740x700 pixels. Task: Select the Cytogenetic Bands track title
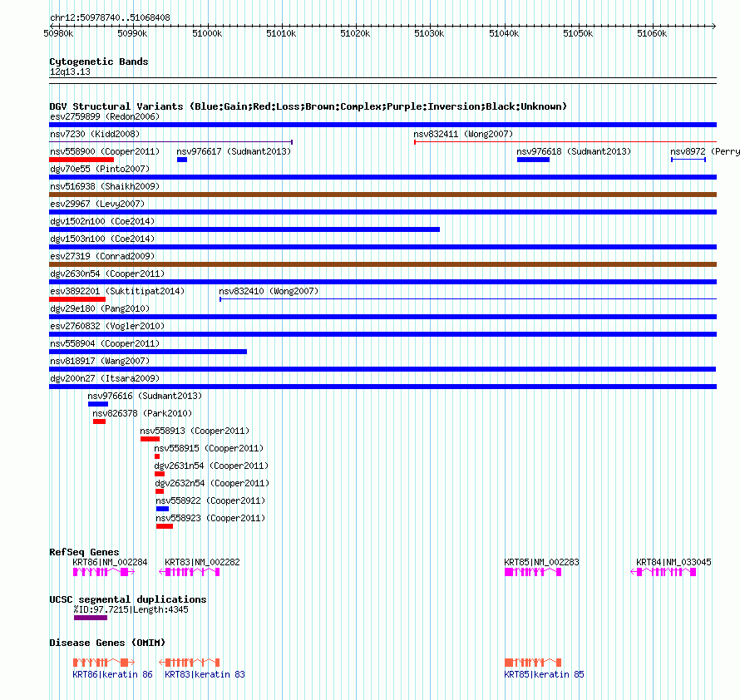pos(99,62)
